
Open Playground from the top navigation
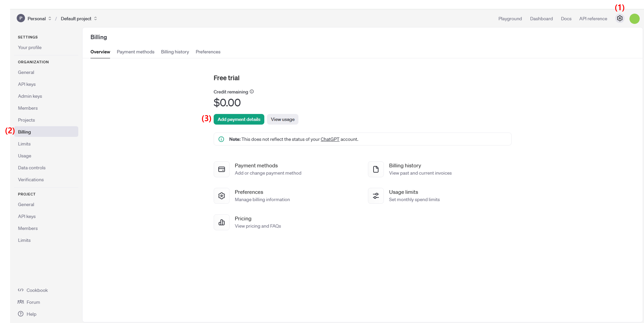tap(510, 18)
